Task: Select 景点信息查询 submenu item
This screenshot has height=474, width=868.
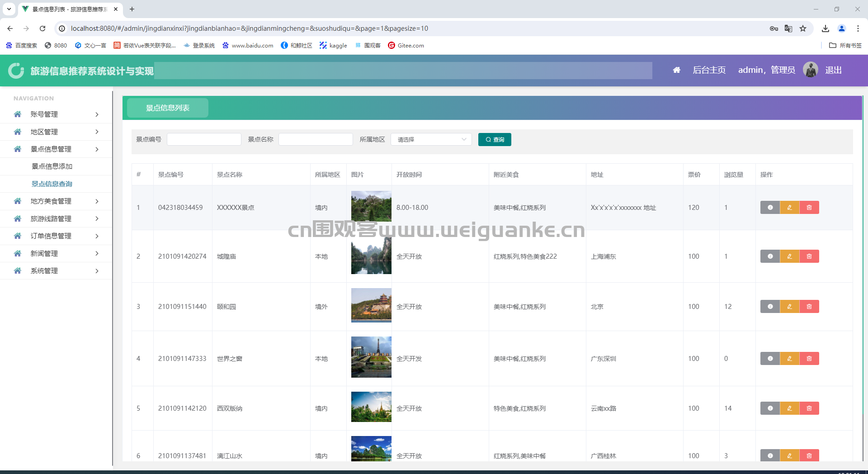Action: tap(52, 184)
